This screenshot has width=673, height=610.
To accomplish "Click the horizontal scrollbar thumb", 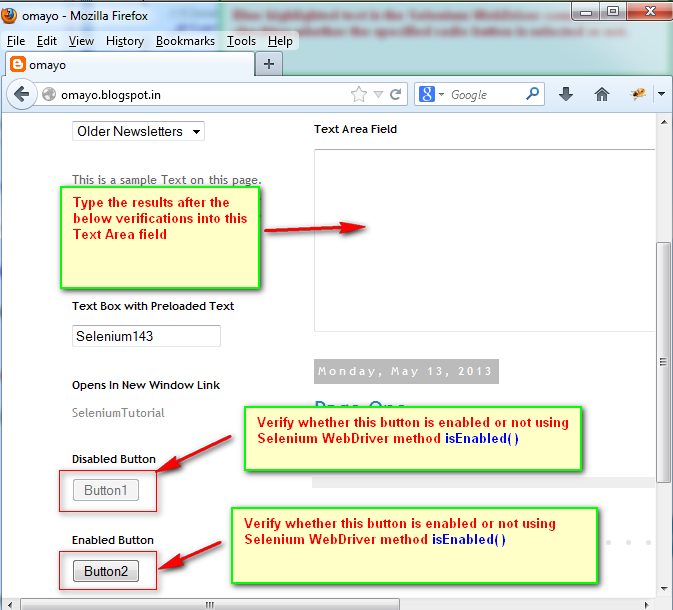I will (210, 605).
